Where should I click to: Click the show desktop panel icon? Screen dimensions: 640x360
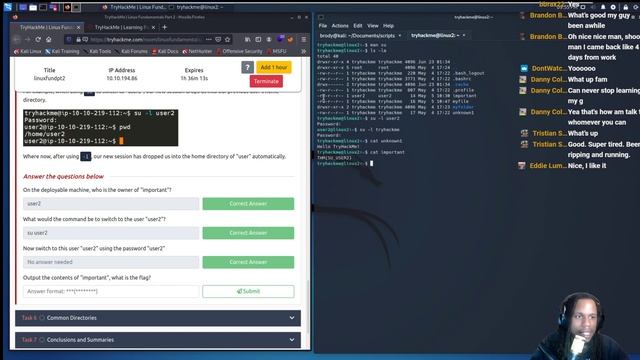pyautogui.click(x=23, y=7)
